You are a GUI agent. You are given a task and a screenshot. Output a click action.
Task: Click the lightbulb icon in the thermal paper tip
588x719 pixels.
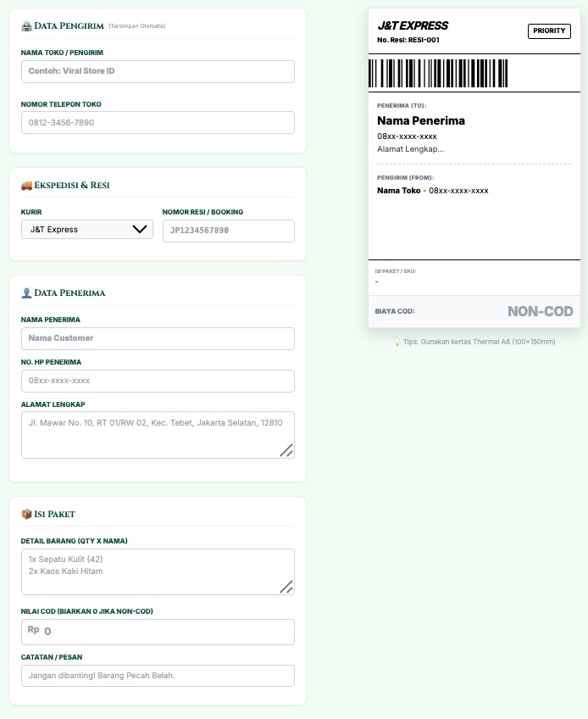pos(397,343)
